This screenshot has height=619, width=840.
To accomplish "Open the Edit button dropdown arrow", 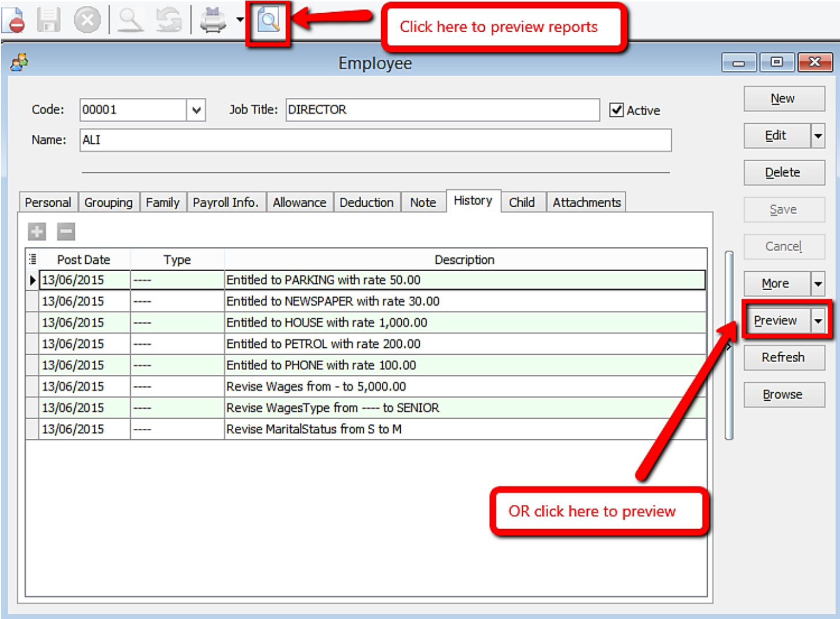I will click(818, 136).
